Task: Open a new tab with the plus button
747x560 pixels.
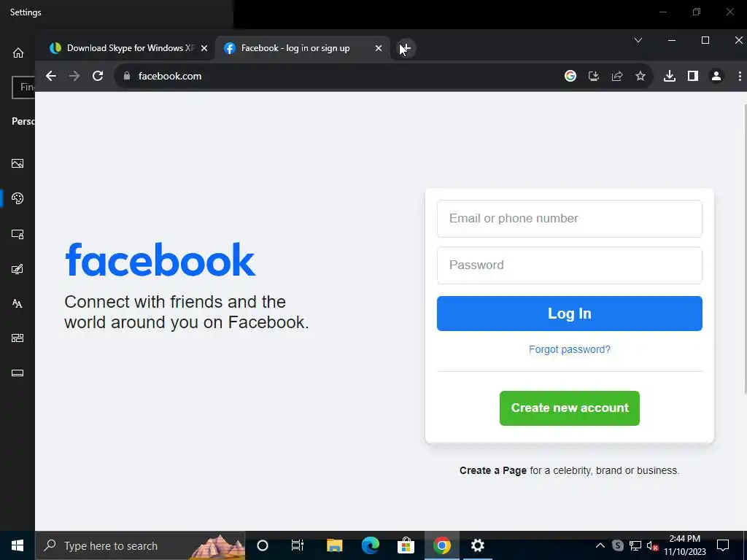Action: tap(405, 48)
